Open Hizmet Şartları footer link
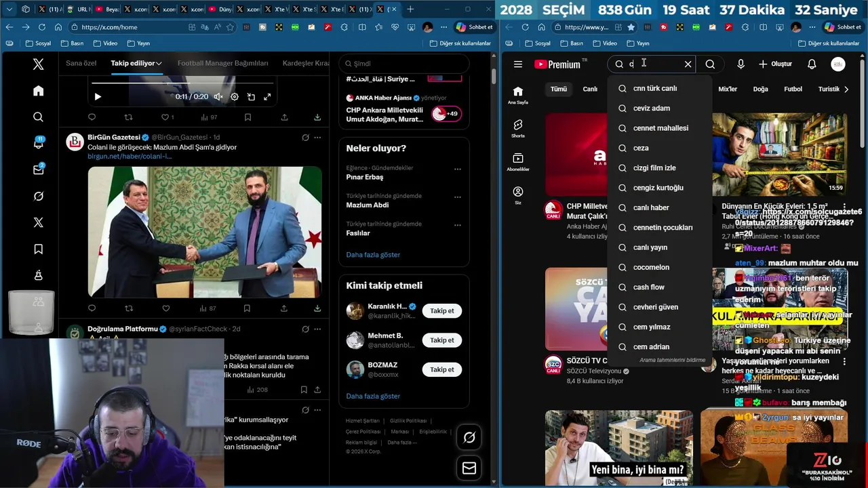Screen dimensions: 868x488 tap(363, 421)
